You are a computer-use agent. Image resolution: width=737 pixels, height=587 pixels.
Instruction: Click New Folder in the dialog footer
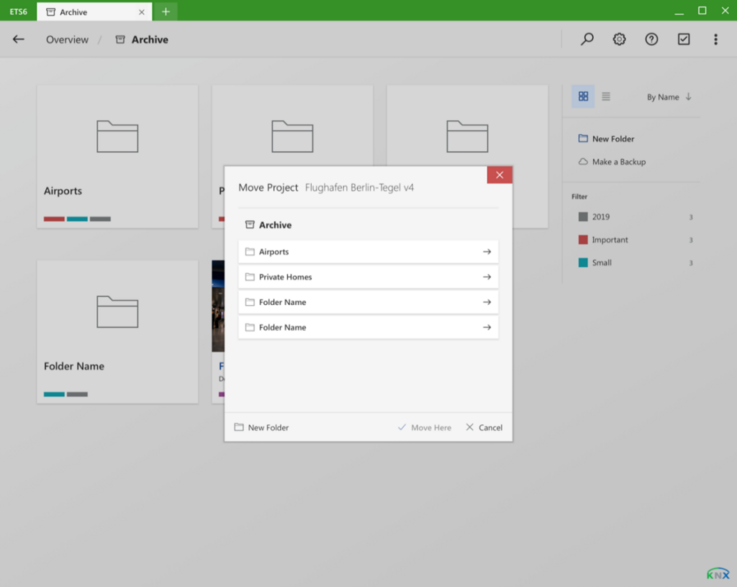(262, 427)
